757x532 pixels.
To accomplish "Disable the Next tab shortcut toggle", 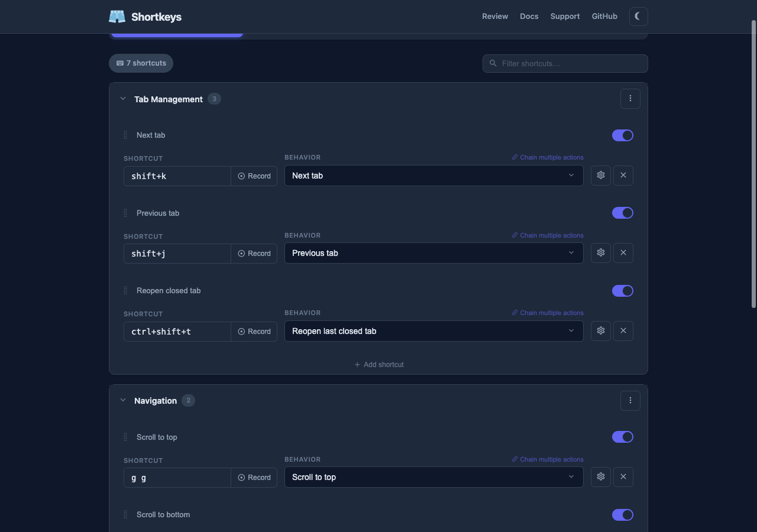I will (x=622, y=135).
